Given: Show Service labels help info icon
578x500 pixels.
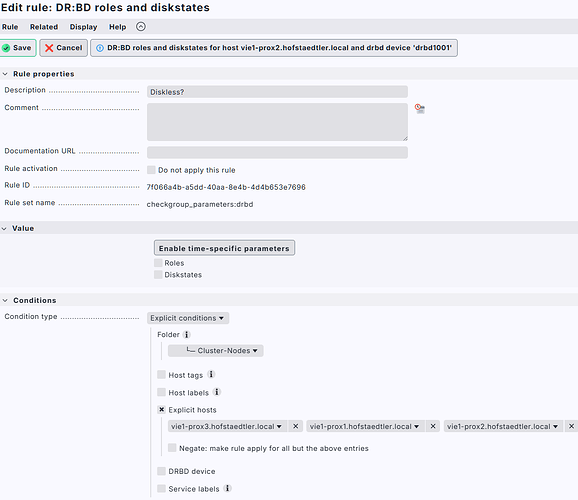Looking at the screenshot, I should click(x=227, y=488).
